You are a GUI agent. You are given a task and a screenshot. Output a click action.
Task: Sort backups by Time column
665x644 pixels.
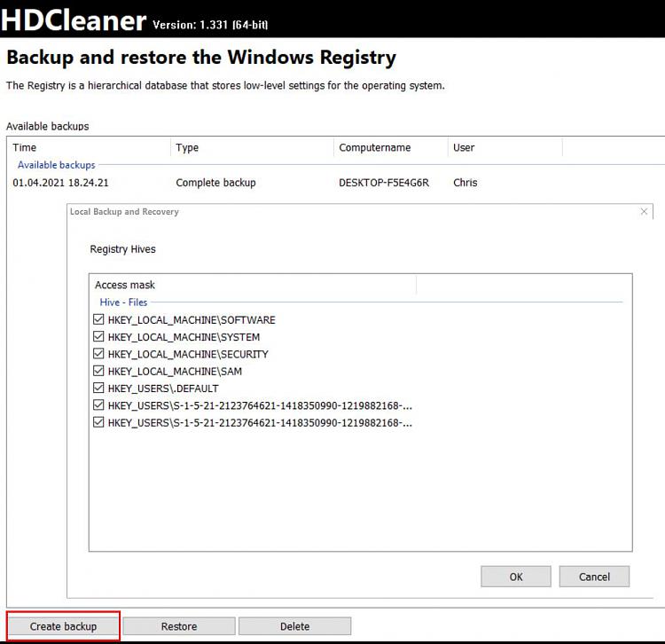point(89,147)
